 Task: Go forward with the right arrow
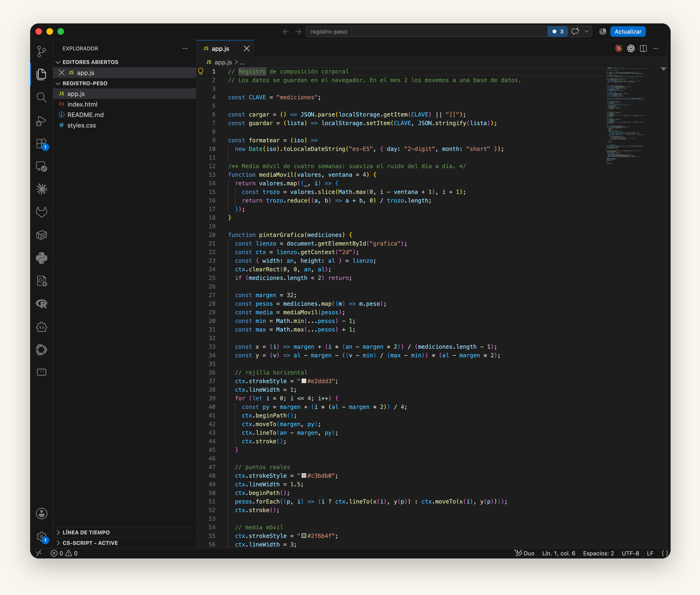click(298, 31)
